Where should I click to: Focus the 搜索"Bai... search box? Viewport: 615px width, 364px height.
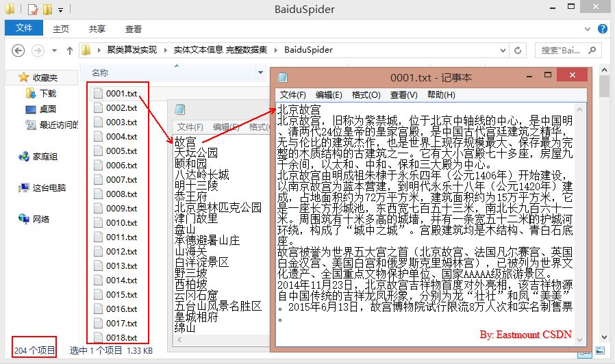pos(568,50)
